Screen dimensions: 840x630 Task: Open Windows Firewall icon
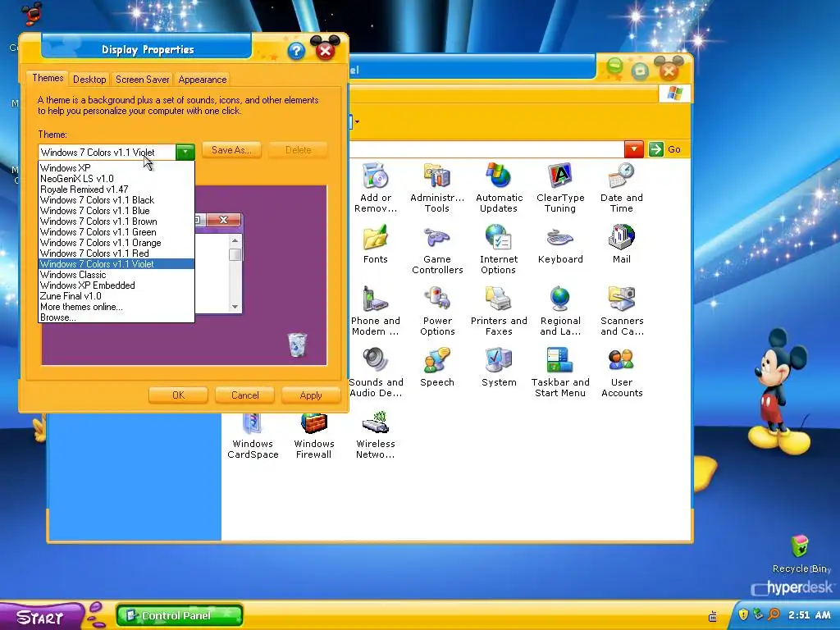tap(314, 423)
